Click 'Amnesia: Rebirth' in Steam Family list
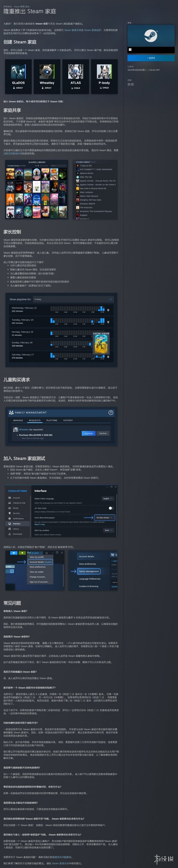This screenshot has width=178, height=868. 87,203
